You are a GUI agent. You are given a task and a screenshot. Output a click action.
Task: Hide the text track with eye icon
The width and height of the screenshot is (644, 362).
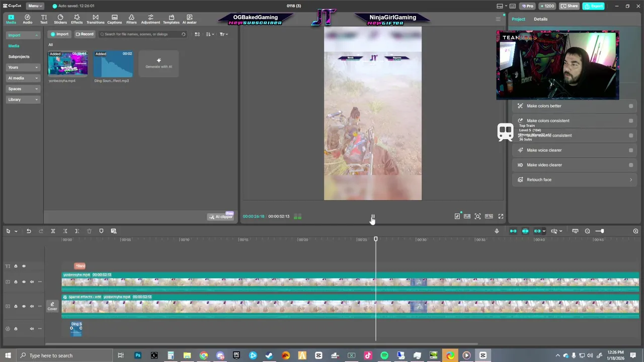[24, 266]
